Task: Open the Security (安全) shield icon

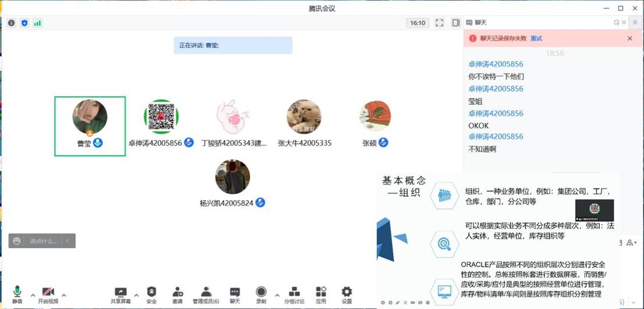Action: click(x=151, y=294)
